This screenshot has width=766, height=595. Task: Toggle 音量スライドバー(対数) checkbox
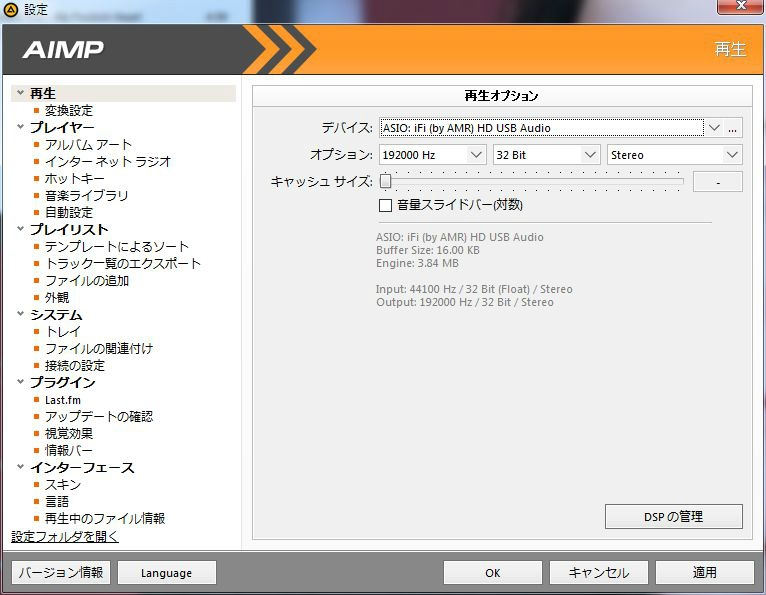click(x=385, y=205)
